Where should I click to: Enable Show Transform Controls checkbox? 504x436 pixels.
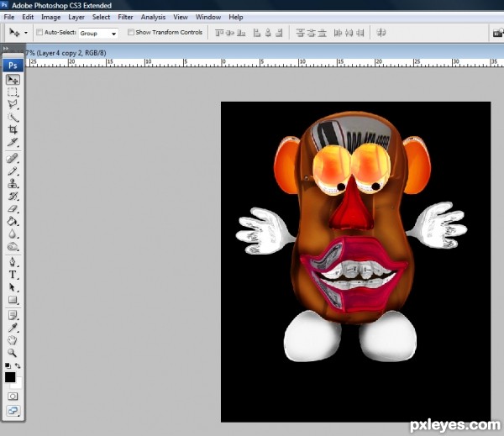pos(130,32)
